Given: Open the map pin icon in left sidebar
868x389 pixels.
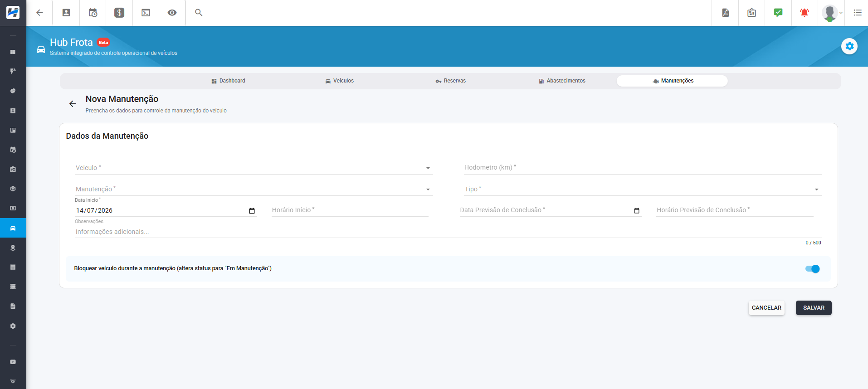Looking at the screenshot, I should [13, 248].
